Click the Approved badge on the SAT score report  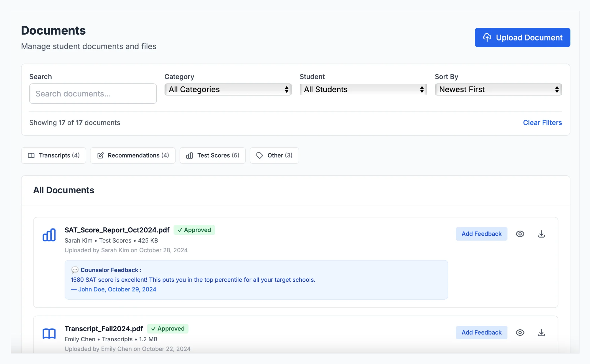pyautogui.click(x=194, y=230)
